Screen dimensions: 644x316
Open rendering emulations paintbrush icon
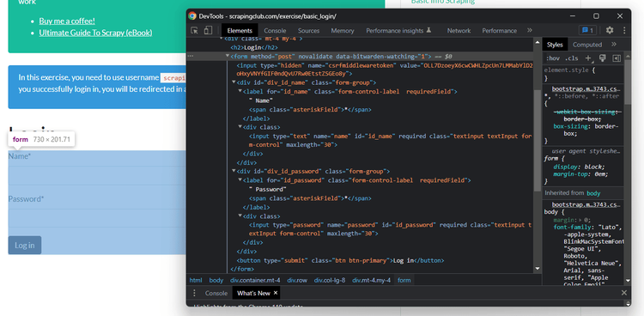(603, 58)
